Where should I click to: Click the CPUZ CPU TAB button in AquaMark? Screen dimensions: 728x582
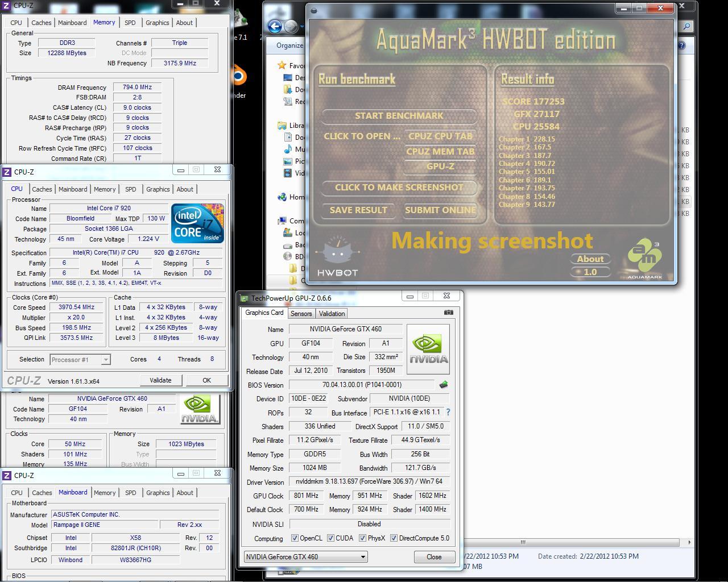pos(441,136)
